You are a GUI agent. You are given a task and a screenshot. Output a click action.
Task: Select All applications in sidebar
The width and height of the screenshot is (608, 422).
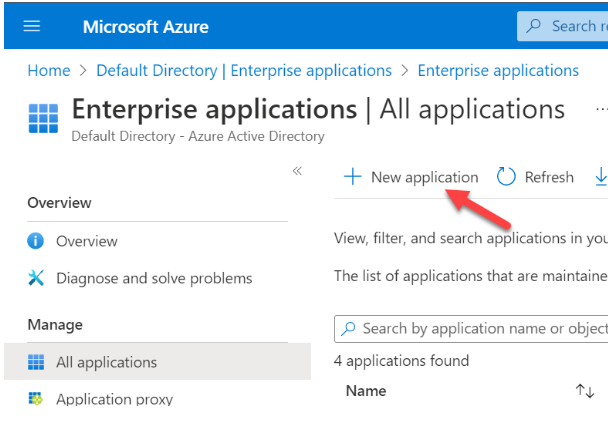click(x=157, y=362)
